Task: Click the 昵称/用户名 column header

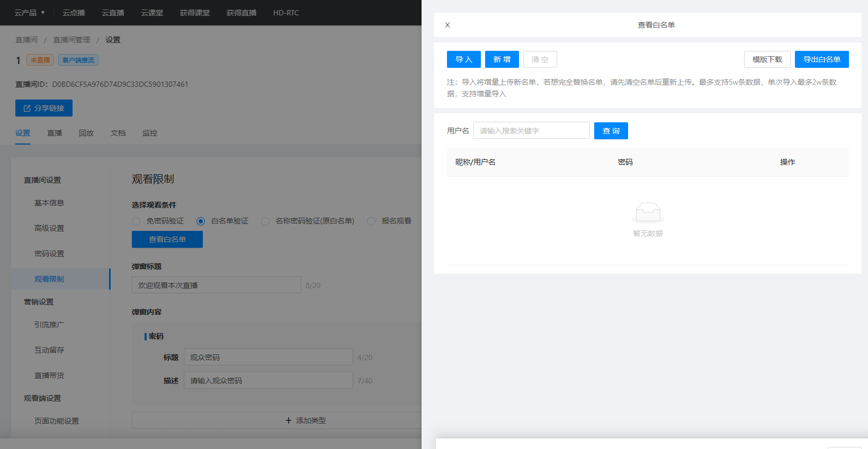Action: (x=476, y=162)
